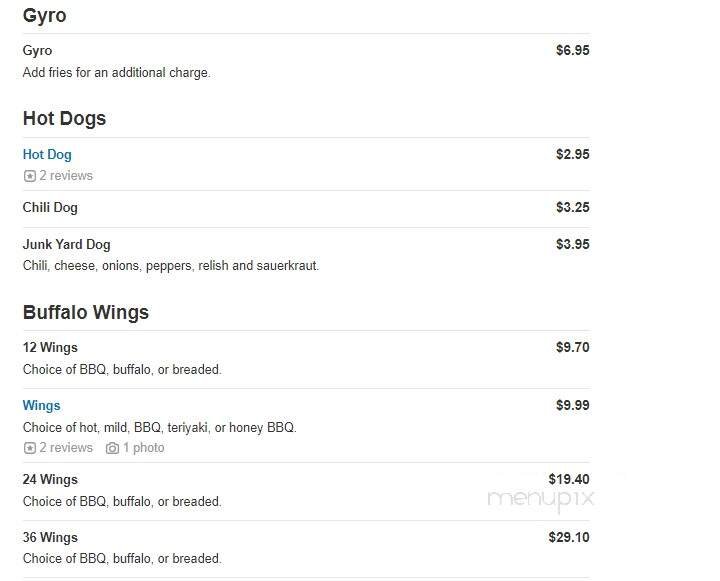View the 2 reviews for Wings
720x581 pixels.
(x=66, y=448)
